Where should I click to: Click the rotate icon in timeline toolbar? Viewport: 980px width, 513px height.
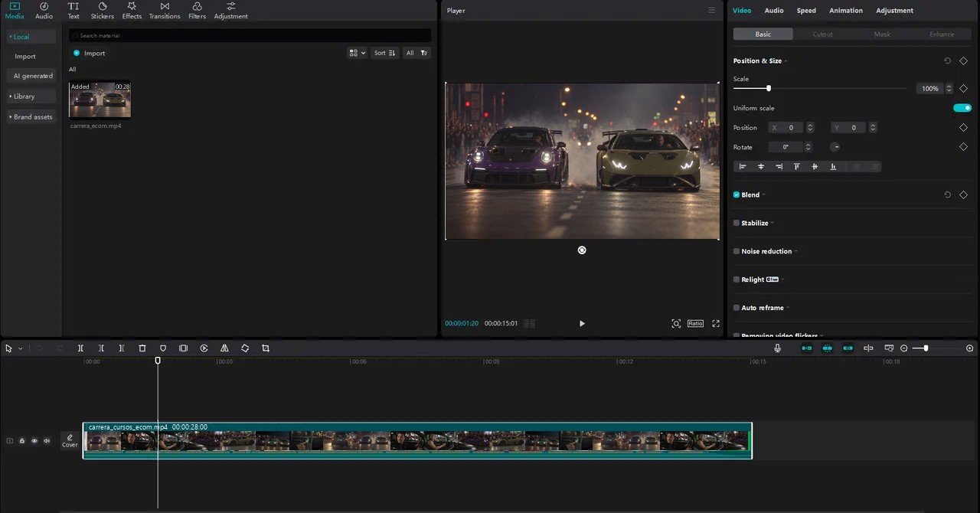click(245, 348)
